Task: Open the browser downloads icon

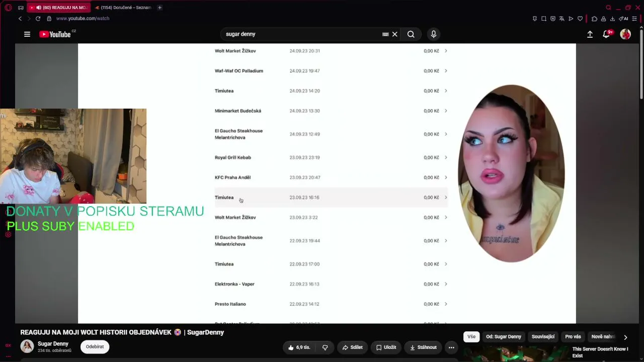Action: coord(612,19)
